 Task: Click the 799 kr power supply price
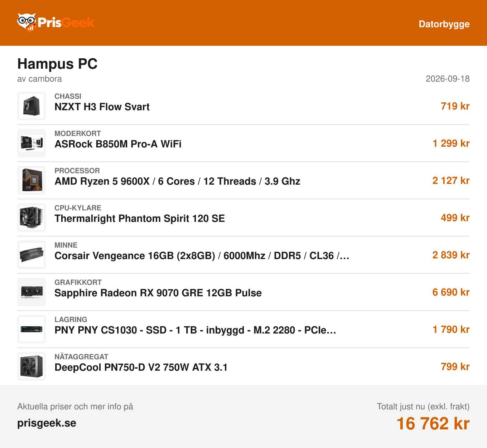click(455, 366)
